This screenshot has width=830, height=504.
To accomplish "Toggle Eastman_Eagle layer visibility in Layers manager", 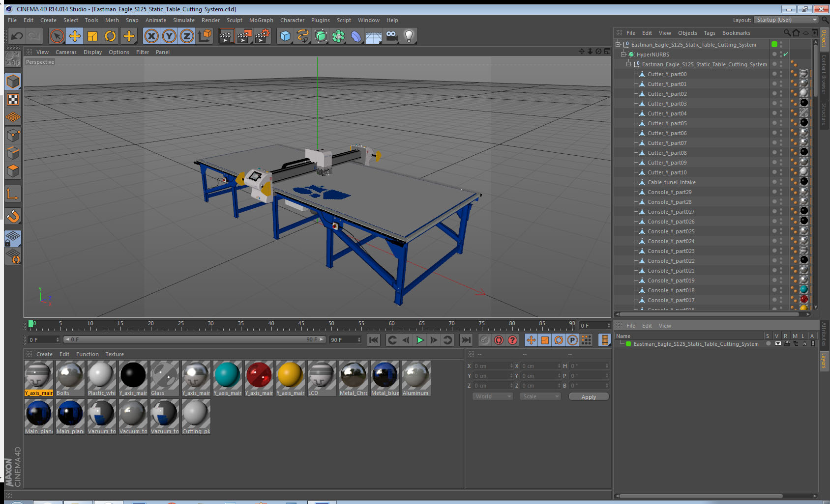I will [x=778, y=344].
